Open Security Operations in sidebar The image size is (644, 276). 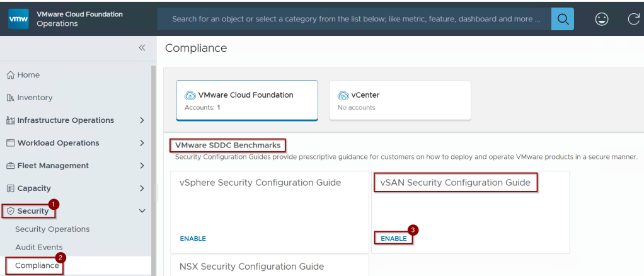[52, 229]
